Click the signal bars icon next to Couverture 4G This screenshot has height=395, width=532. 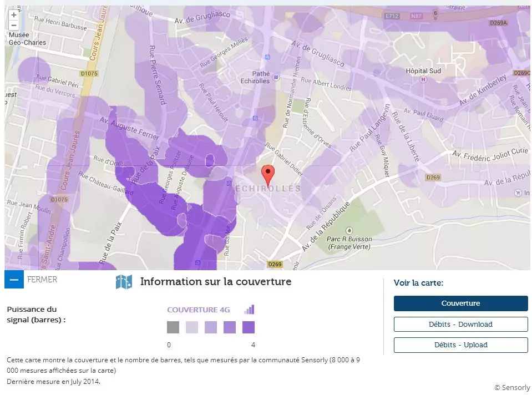click(249, 310)
